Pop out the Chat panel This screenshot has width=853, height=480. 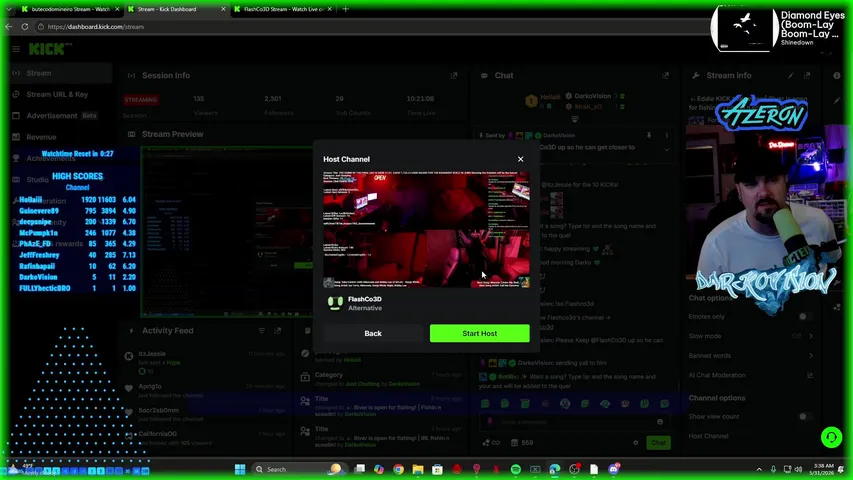pyautogui.click(x=665, y=76)
